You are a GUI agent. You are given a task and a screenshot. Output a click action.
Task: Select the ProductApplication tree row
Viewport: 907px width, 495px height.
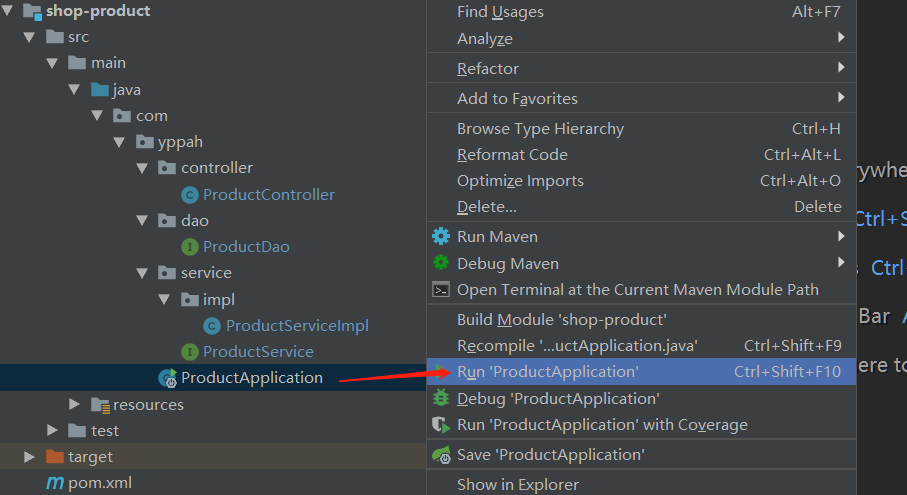(213, 378)
